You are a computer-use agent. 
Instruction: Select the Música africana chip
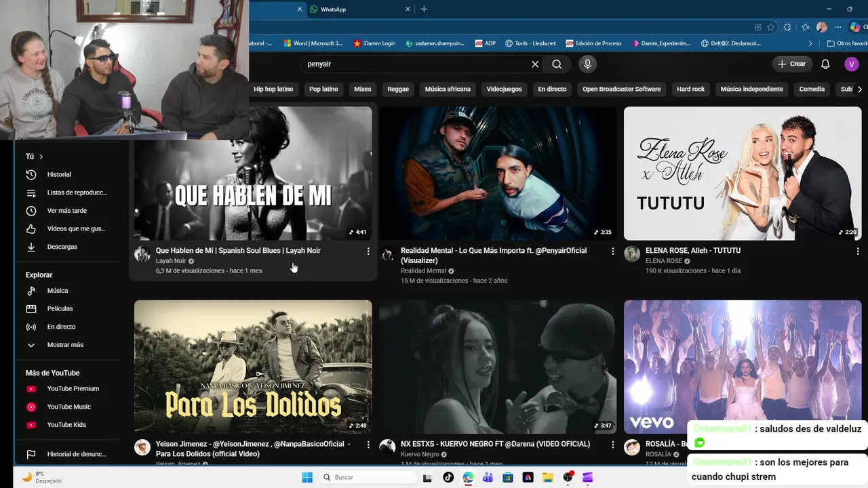448,89
